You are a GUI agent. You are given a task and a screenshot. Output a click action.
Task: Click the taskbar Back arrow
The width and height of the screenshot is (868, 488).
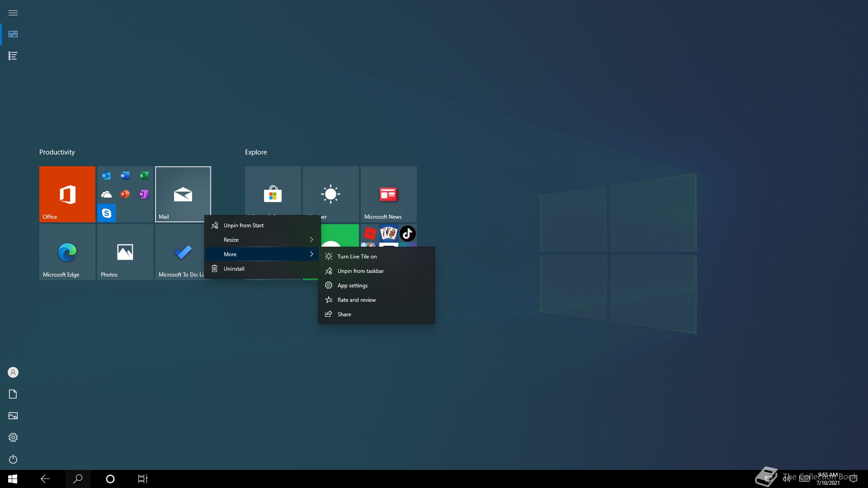[x=45, y=479]
